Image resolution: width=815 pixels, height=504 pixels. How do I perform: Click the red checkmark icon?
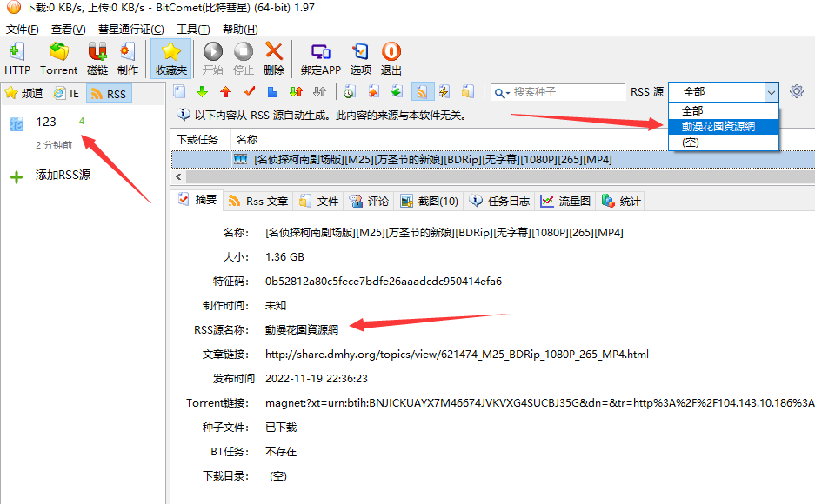pos(250,92)
